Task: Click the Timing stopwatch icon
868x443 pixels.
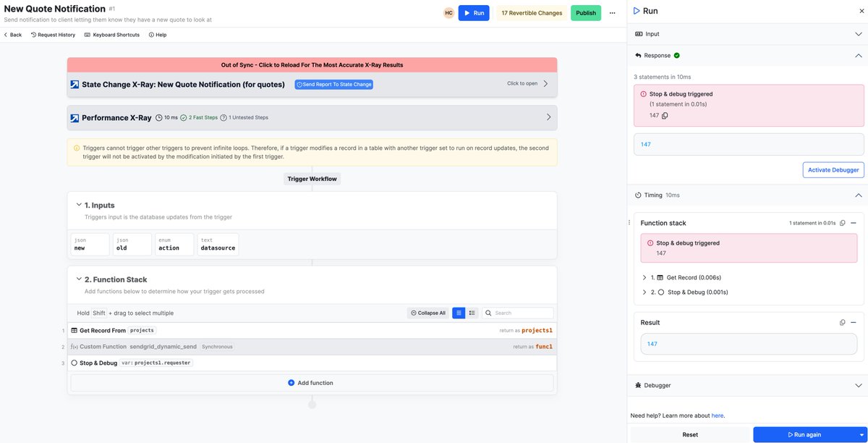Action: point(638,195)
